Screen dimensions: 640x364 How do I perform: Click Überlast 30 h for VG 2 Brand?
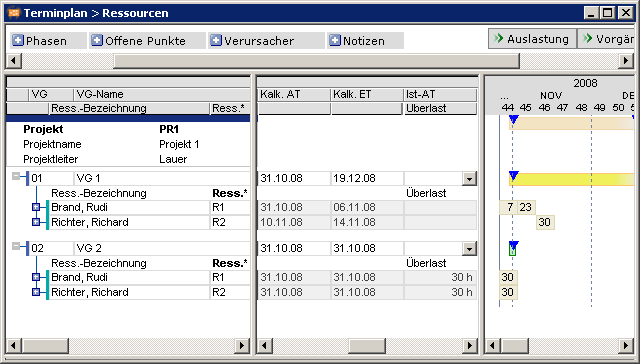click(440, 277)
